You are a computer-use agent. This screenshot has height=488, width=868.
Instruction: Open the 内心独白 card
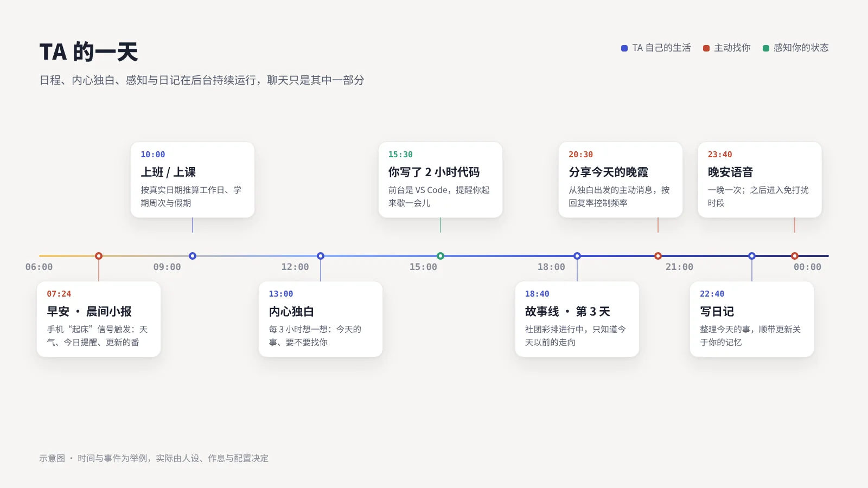coord(321,319)
